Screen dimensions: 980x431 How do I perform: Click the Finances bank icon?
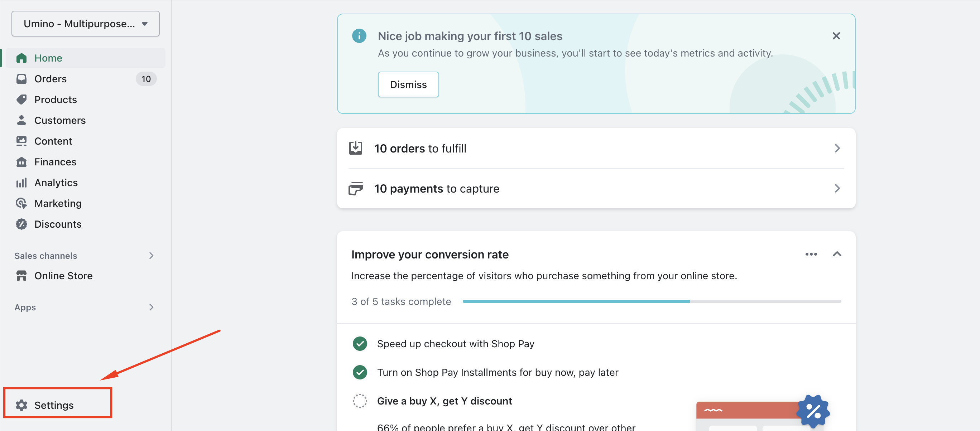[x=21, y=162]
